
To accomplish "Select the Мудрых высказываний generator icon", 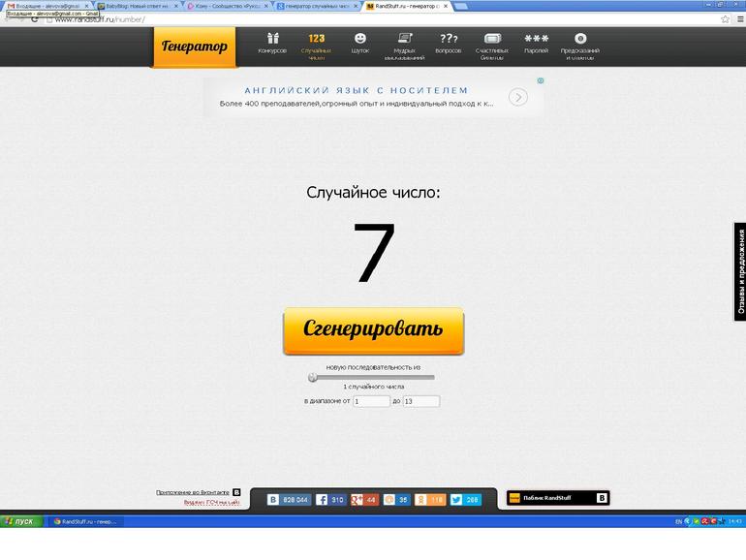I will [404, 44].
